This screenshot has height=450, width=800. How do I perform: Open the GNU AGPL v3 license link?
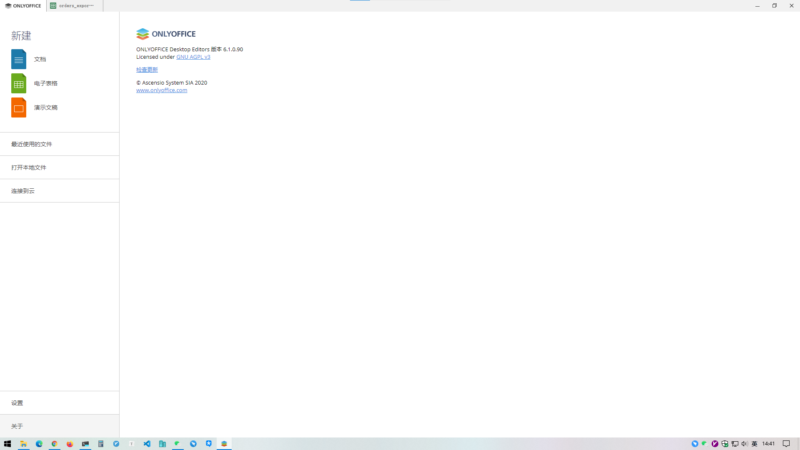click(193, 57)
